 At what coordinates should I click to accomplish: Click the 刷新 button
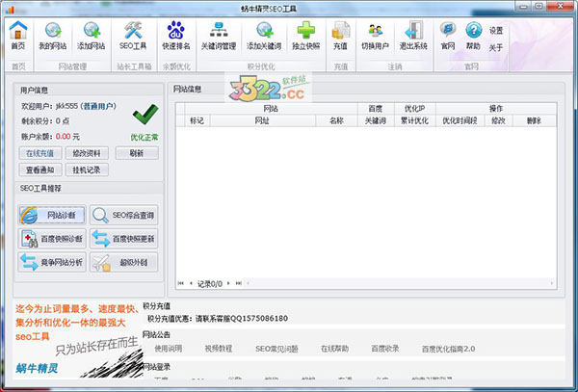(137, 153)
